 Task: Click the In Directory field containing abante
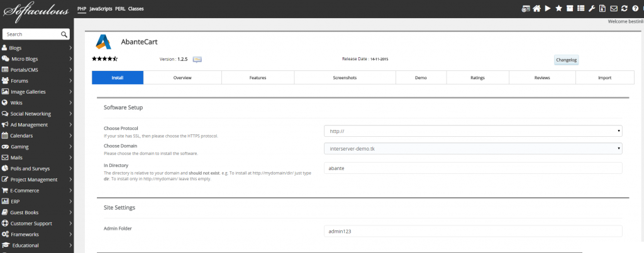pyautogui.click(x=473, y=168)
